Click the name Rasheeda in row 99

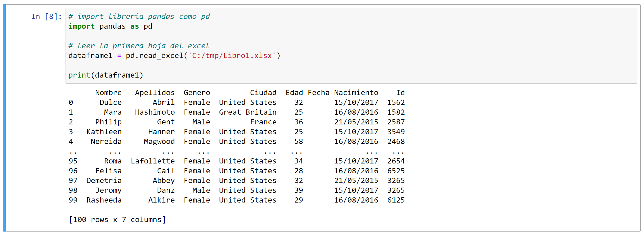[104, 200]
